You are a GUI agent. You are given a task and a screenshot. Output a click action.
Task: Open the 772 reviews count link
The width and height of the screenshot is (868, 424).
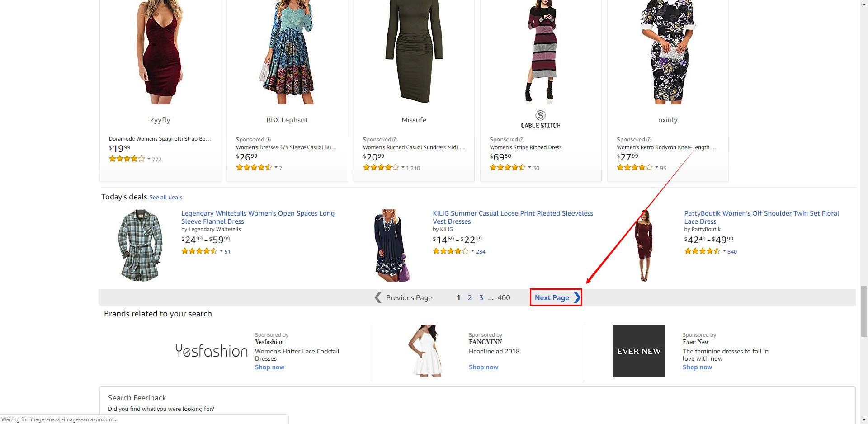click(x=157, y=159)
